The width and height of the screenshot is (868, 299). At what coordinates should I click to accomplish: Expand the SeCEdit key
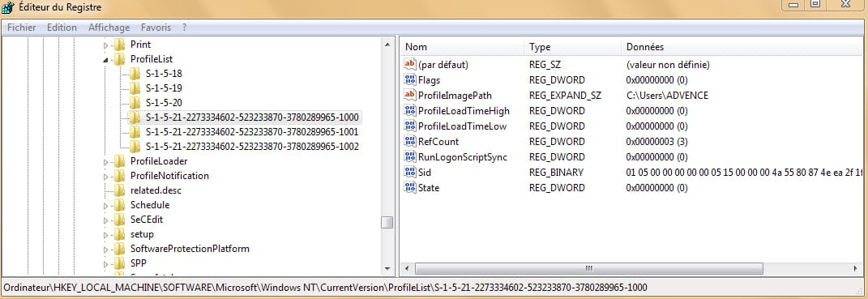105,220
